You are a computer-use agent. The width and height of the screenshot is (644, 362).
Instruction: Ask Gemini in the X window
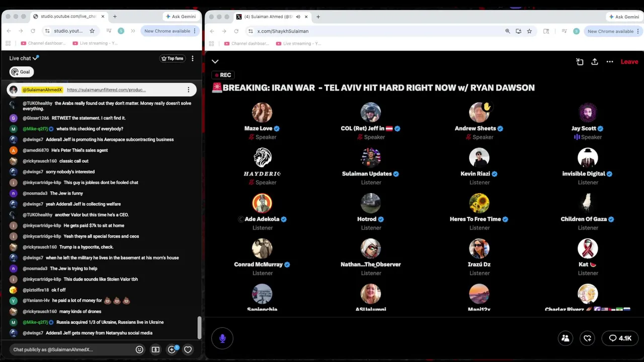pos(624,17)
